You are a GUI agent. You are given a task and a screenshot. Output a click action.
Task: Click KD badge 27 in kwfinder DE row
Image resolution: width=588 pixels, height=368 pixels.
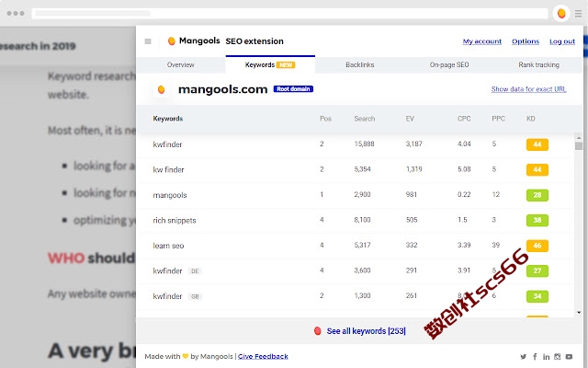click(537, 270)
